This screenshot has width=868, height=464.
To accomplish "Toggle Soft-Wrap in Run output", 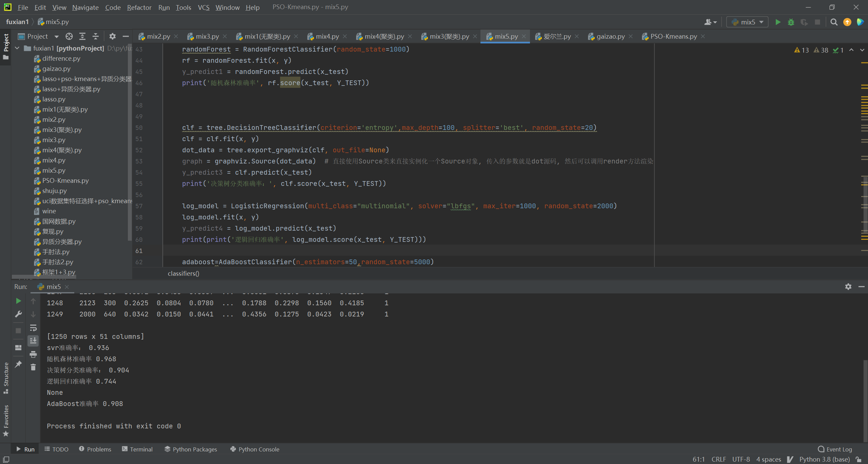I will tap(33, 328).
